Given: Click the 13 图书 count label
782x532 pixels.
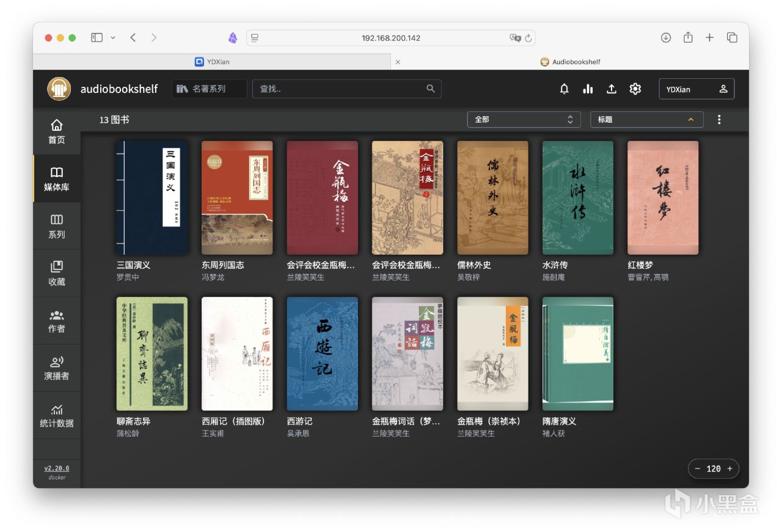Looking at the screenshot, I should point(114,120).
